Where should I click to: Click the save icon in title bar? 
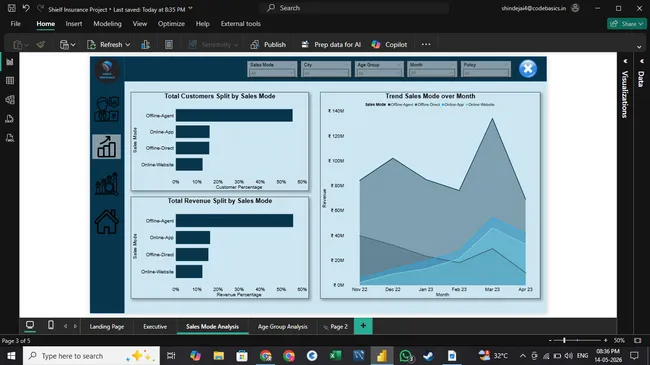coord(12,8)
